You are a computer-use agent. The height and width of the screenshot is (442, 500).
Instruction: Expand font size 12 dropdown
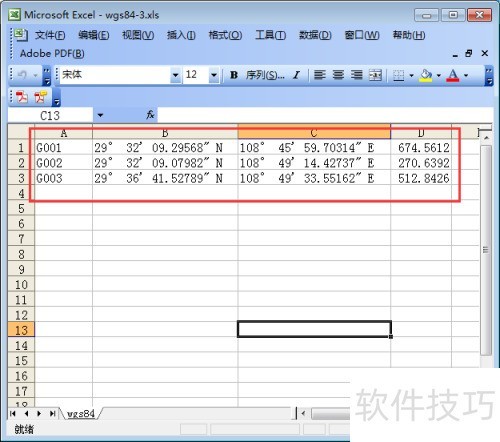(214, 75)
